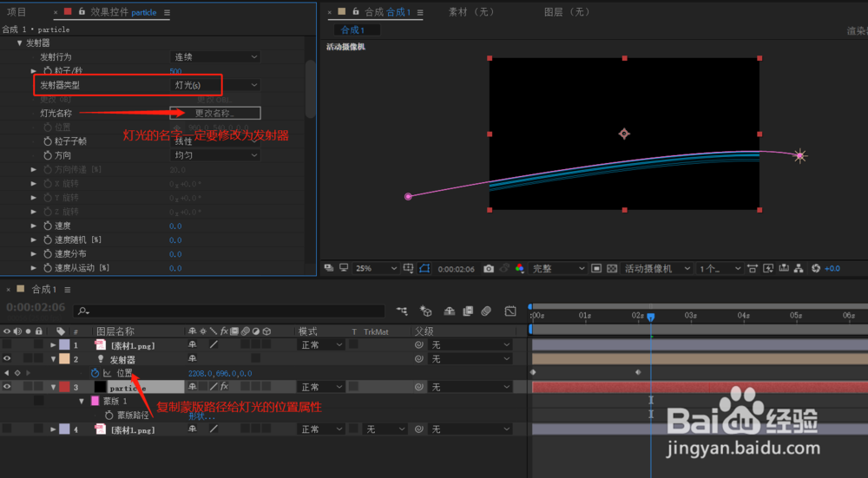Enable the frame blending icon in the timeline

click(468, 311)
